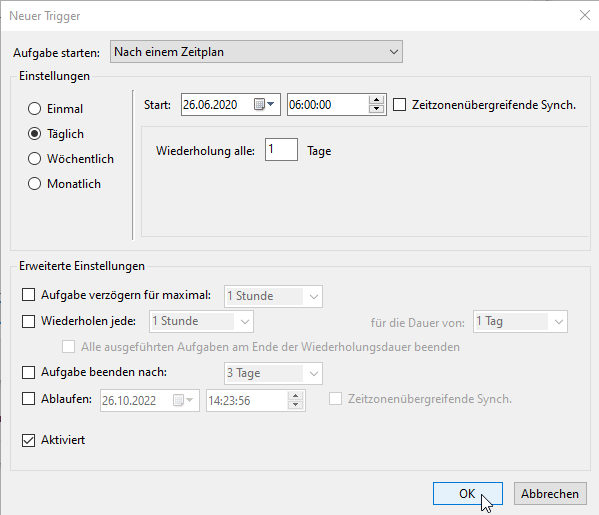Increase start time with up spinner arrow

coord(376,100)
